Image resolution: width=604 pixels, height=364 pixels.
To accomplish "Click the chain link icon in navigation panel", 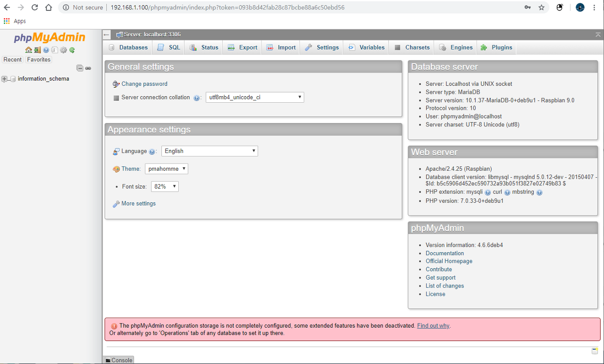I will coord(88,68).
